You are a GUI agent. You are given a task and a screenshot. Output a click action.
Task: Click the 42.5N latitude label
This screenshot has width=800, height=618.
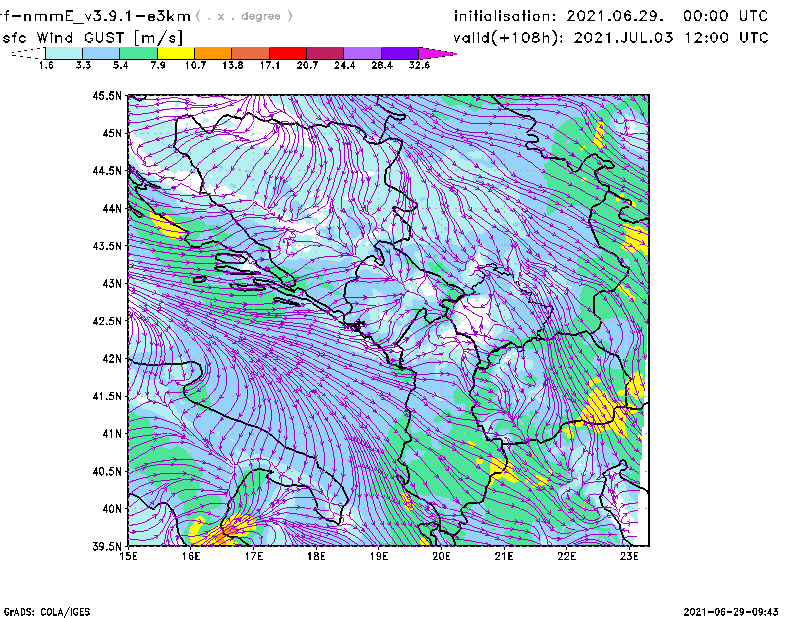pyautogui.click(x=107, y=321)
